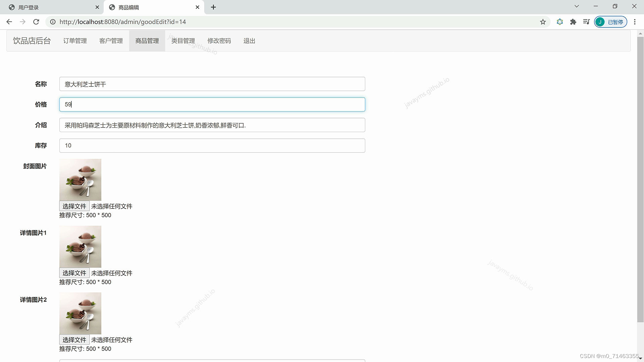
Task: Open Chrome three-dot menu
Action: click(x=635, y=22)
